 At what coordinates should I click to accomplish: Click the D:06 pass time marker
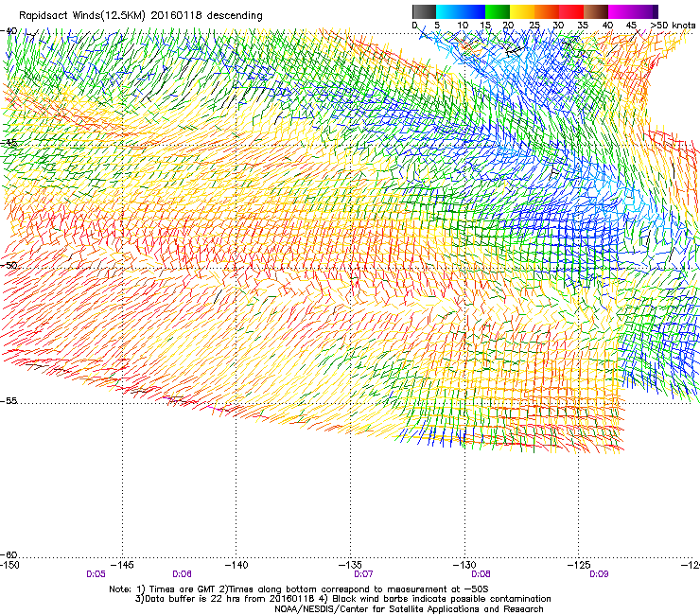182,574
